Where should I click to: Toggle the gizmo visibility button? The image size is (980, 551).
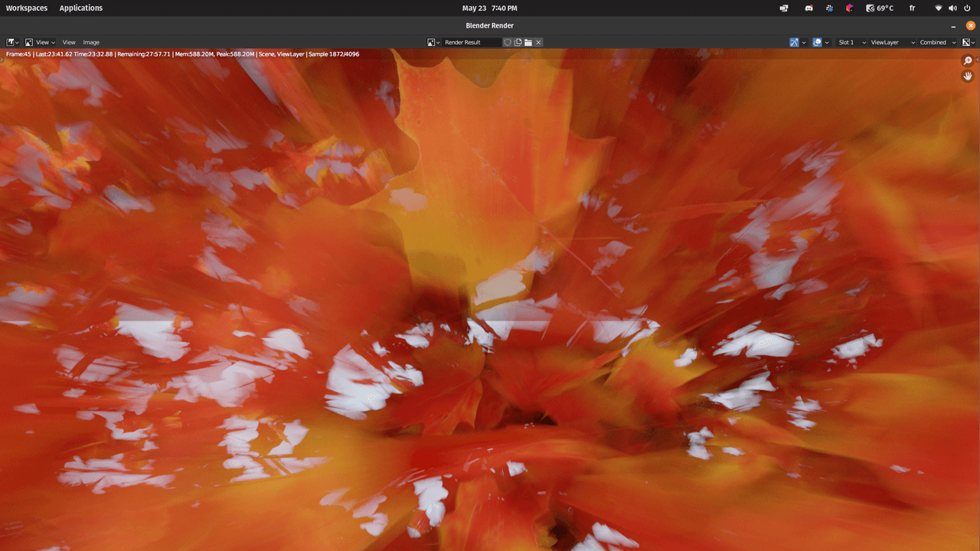click(x=794, y=42)
